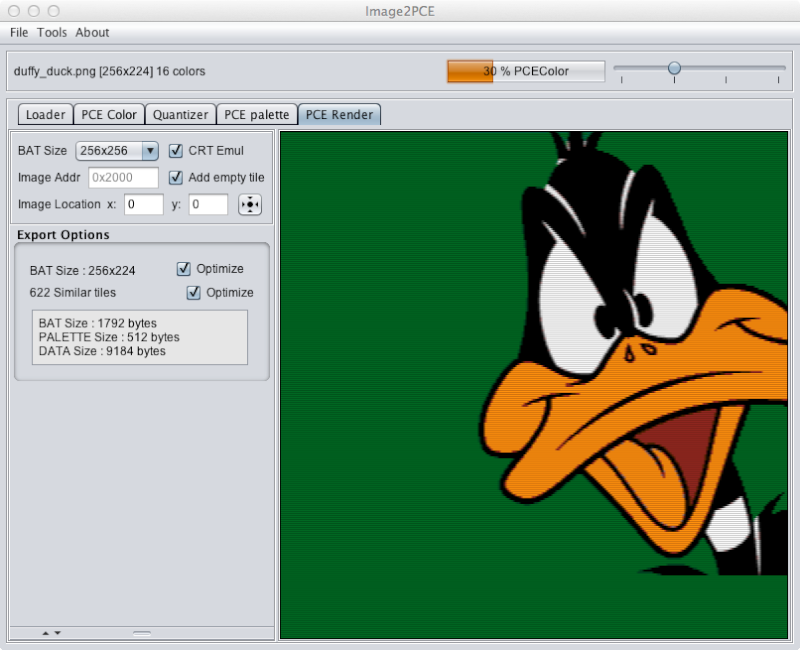Image resolution: width=800 pixels, height=650 pixels.
Task: Click the 30 % PCEColor progress bar
Action: pos(526,71)
